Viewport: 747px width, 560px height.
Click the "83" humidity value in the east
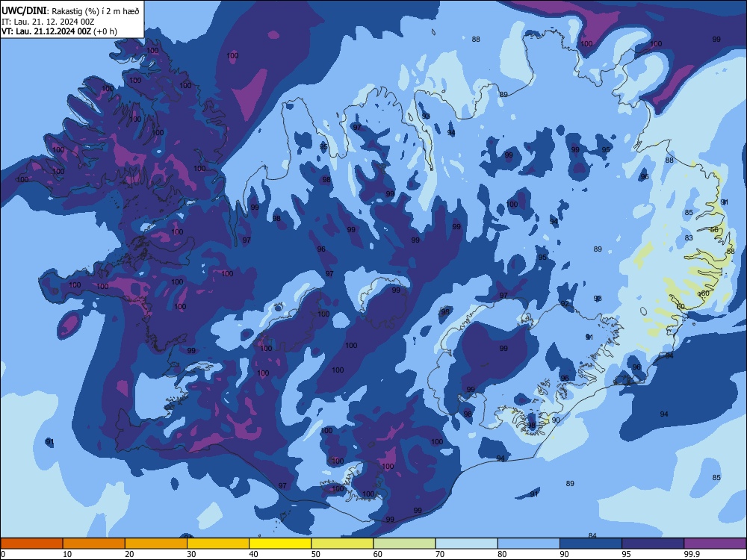coord(689,237)
